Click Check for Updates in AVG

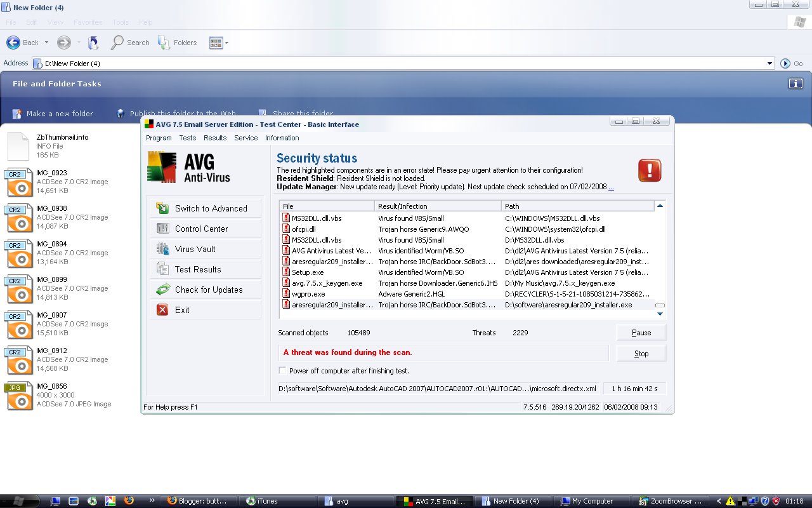tap(204, 290)
